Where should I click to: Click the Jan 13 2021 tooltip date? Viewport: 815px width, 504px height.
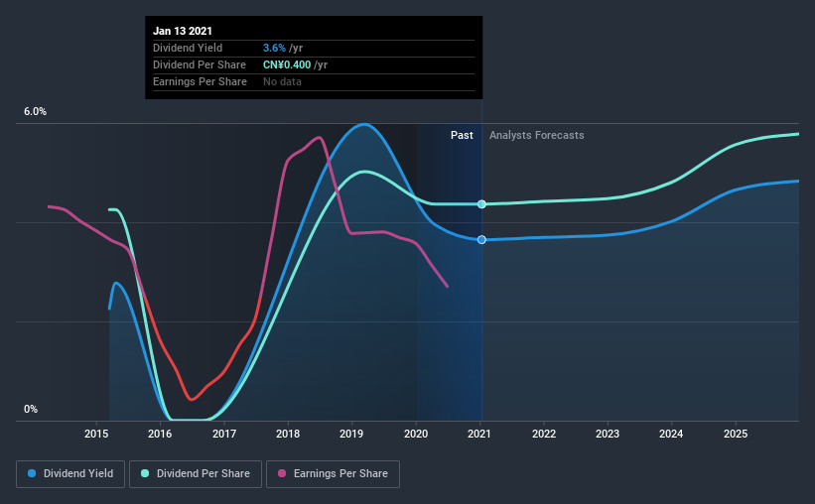tap(183, 31)
